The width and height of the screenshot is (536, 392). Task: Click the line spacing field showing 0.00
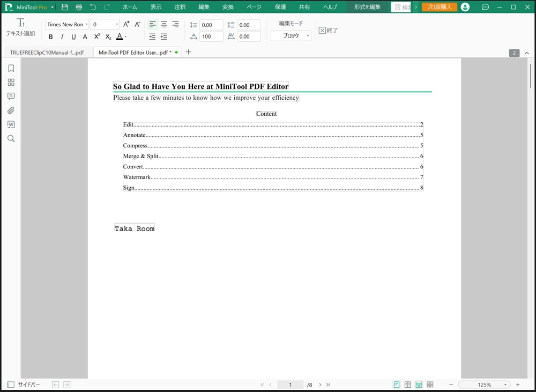click(x=211, y=25)
